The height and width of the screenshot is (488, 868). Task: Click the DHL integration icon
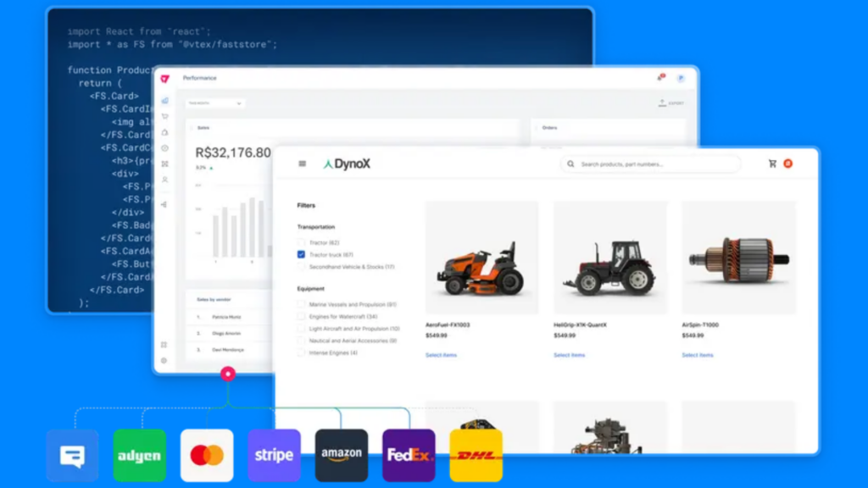click(476, 455)
